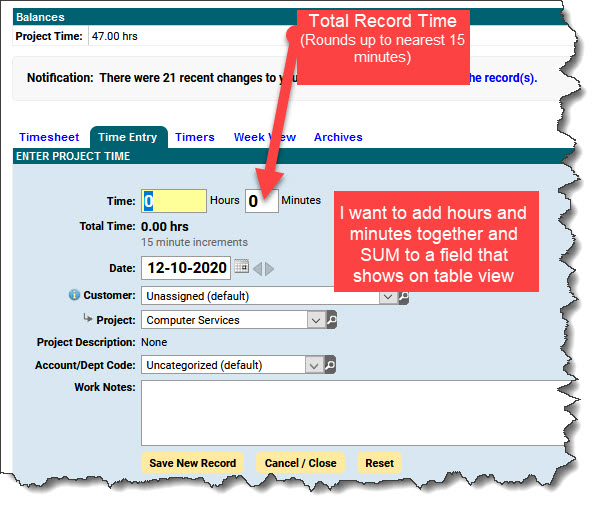Click Save New Record button
This screenshot has height=515, width=603.
click(x=193, y=463)
